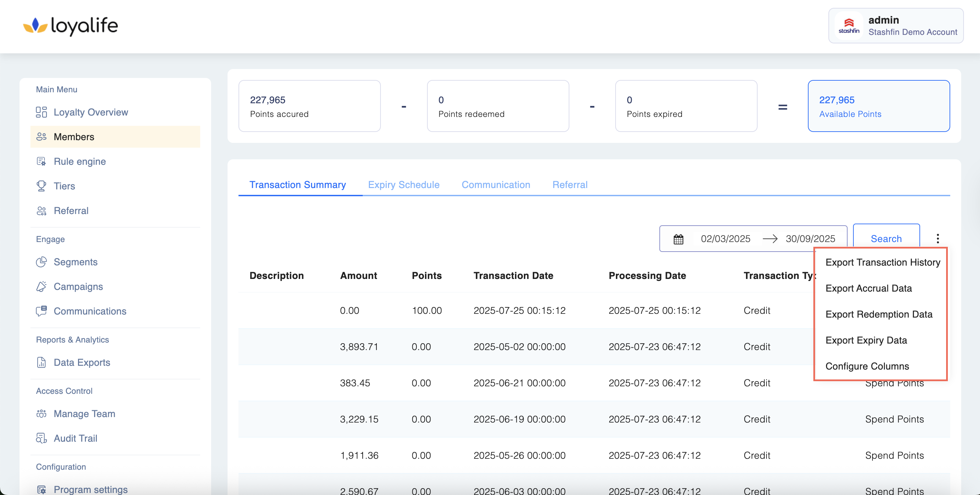Select Configure Columns menu entry
Screen dimensions: 980x495
coord(867,366)
